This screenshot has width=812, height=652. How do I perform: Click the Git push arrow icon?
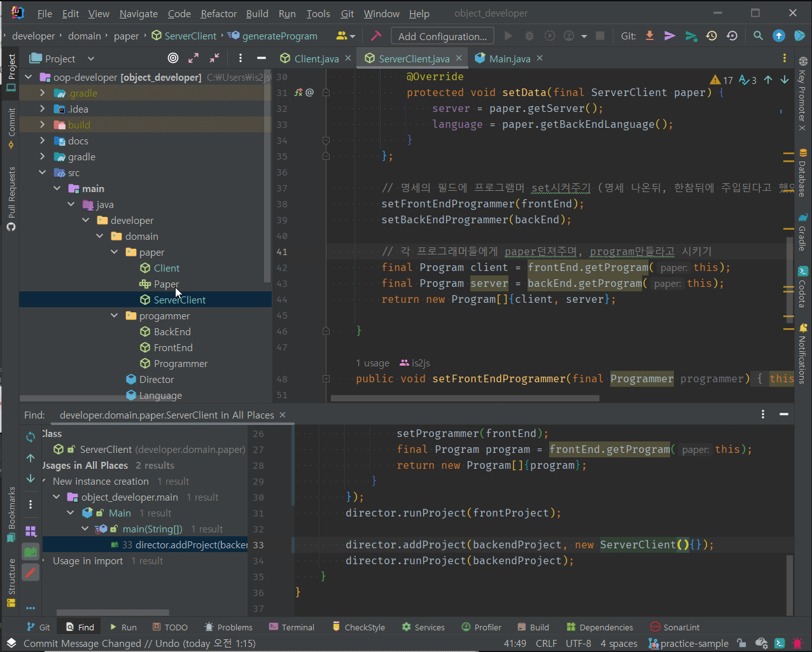[x=690, y=36]
